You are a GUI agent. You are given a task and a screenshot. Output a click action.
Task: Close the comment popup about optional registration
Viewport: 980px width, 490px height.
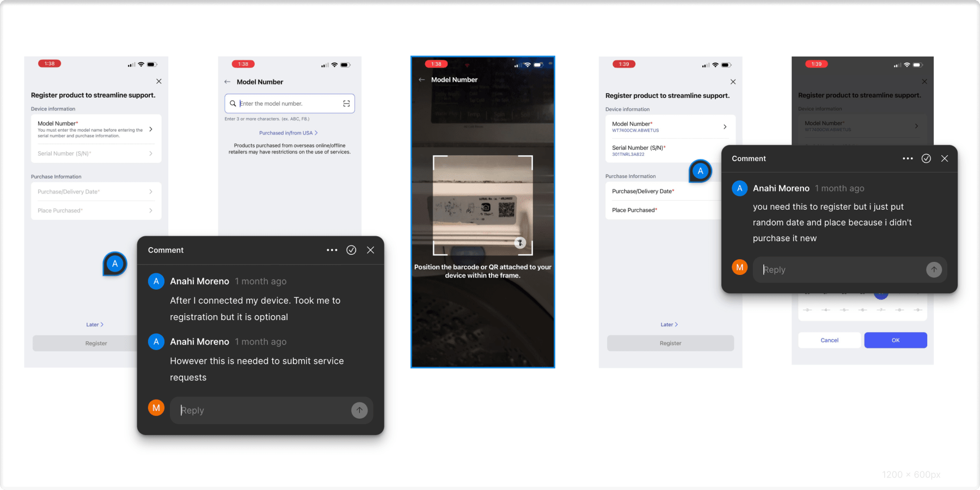coord(371,250)
